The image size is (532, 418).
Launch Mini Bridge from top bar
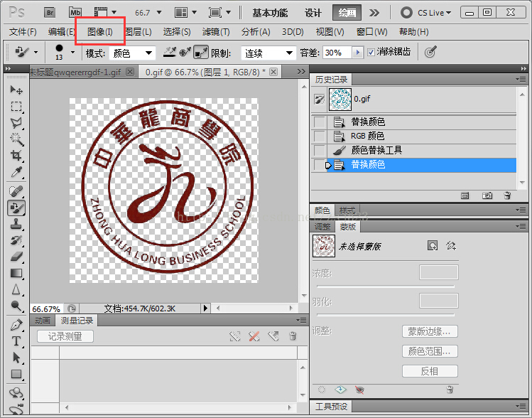75,13
